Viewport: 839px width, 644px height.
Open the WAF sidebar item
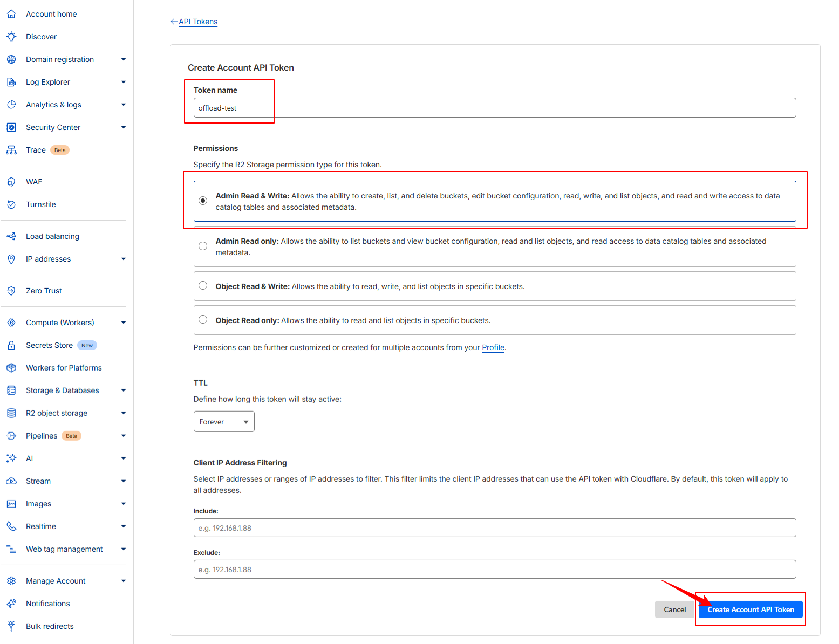click(x=34, y=182)
